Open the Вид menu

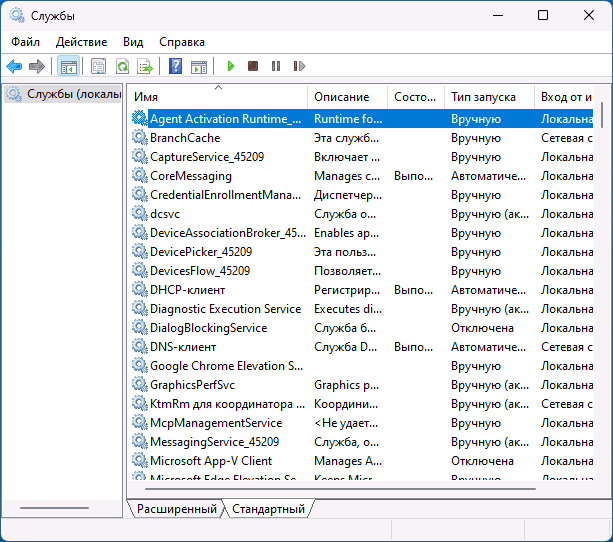point(133,42)
